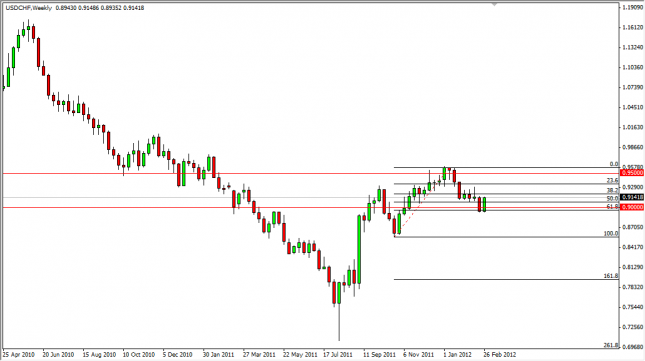The width and height of the screenshot is (645, 361).
Task: Click the 1.19090 price axis label
Action: click(633, 7)
